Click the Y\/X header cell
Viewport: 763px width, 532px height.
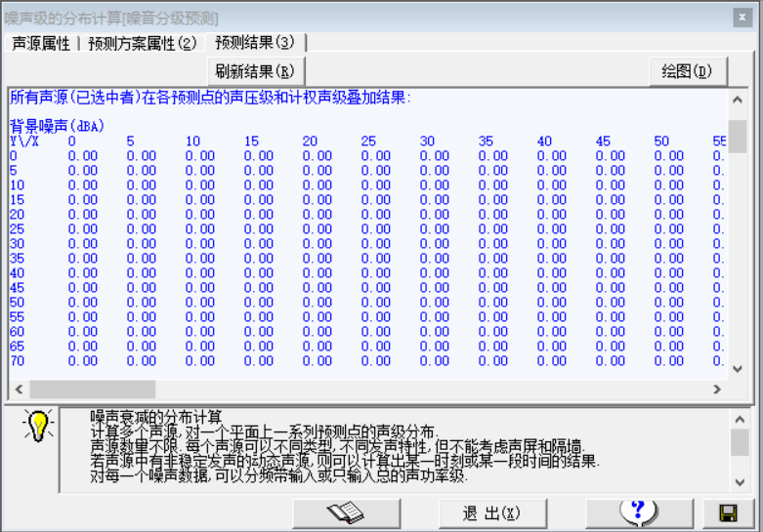pyautogui.click(x=23, y=142)
